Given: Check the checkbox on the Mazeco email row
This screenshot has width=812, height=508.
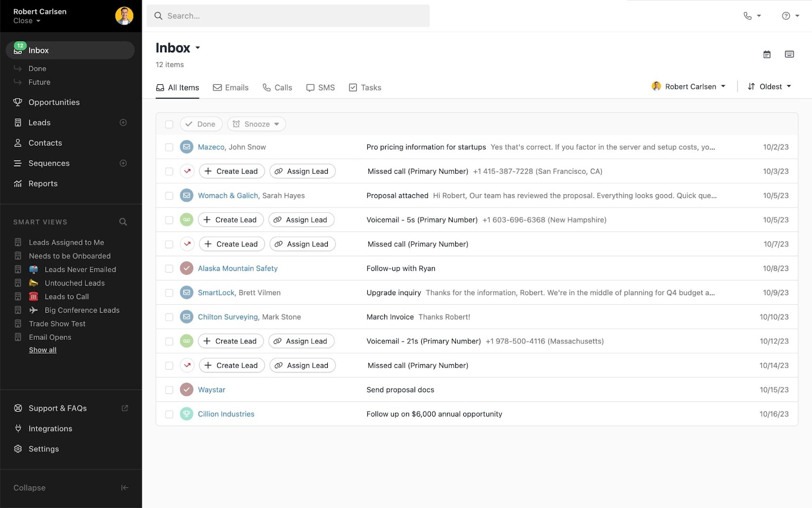Looking at the screenshot, I should tap(168, 147).
